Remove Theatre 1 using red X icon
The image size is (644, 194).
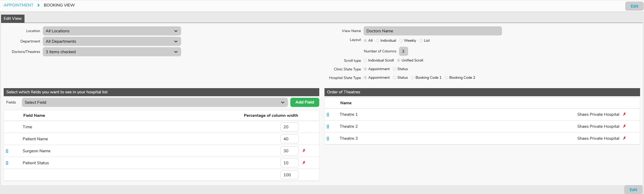tap(624, 114)
